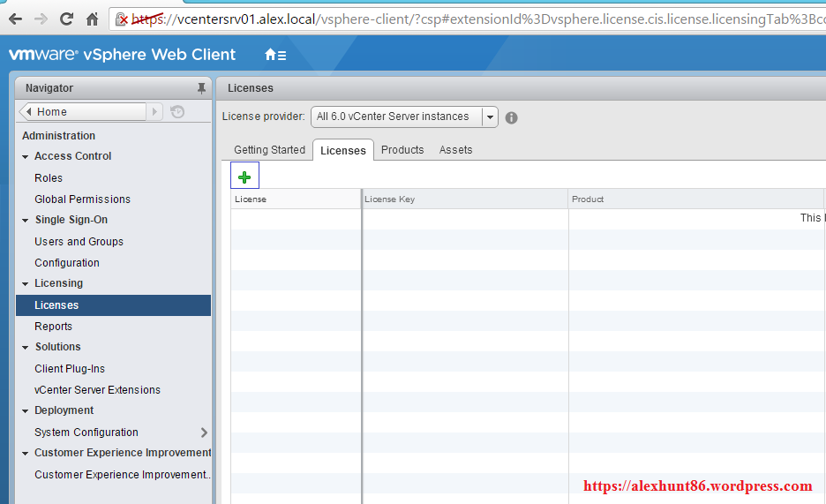Open the vSphere home menu icon

275,55
